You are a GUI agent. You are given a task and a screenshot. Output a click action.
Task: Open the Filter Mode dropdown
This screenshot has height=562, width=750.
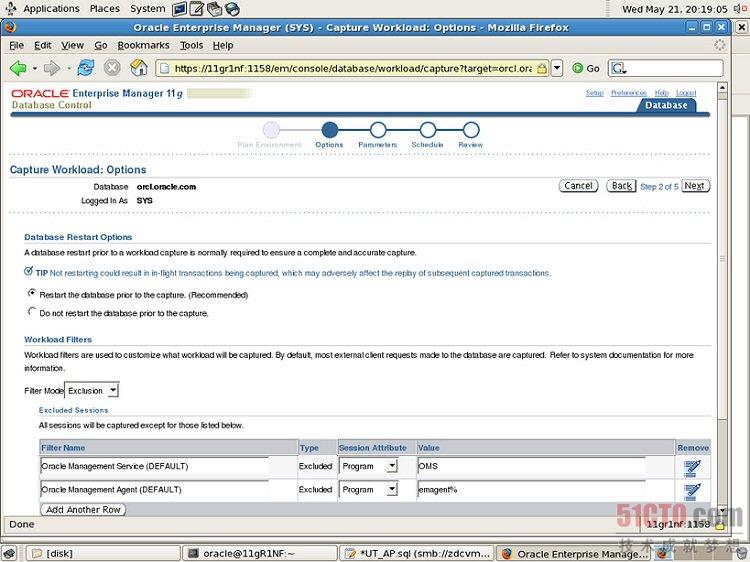[x=92, y=390]
